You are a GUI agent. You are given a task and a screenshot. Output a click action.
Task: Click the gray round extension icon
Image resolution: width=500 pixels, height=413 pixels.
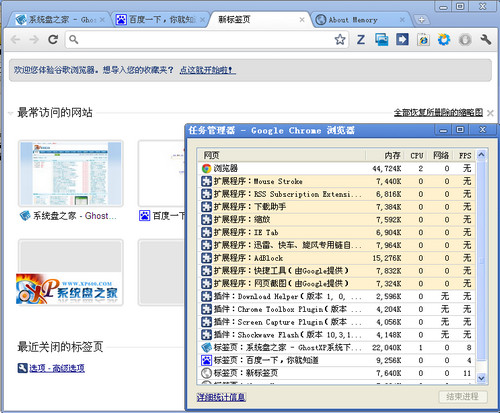pos(465,40)
